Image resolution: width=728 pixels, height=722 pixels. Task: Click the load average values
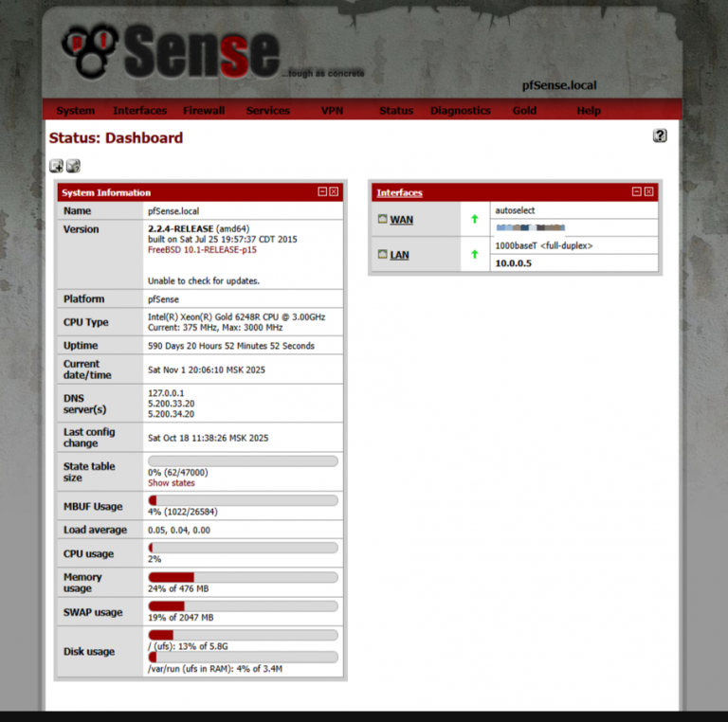(179, 530)
